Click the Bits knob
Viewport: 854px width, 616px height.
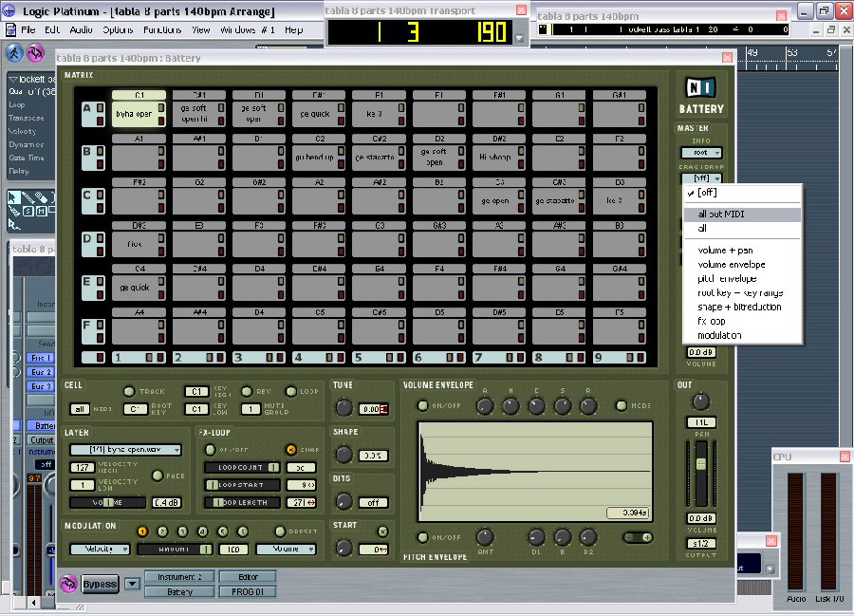tap(343, 501)
